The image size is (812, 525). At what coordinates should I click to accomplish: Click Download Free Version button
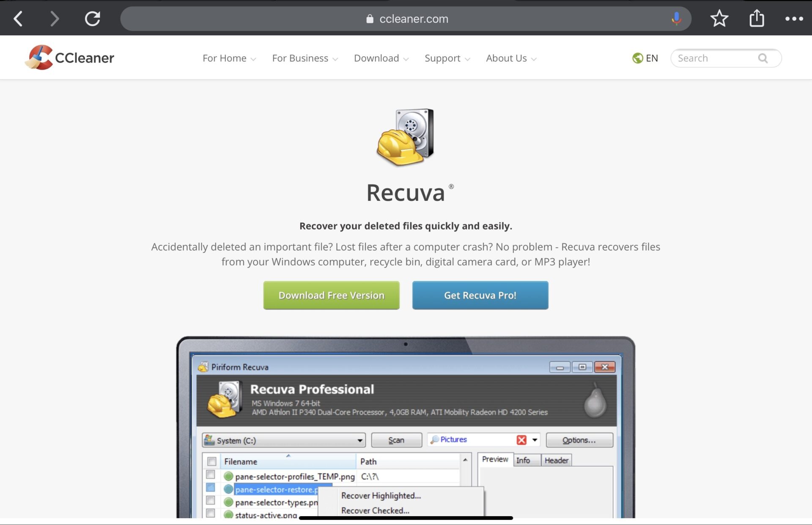point(331,295)
